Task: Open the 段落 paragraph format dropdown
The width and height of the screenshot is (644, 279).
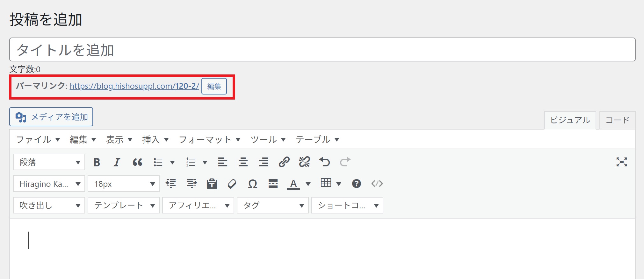Action: coord(49,162)
